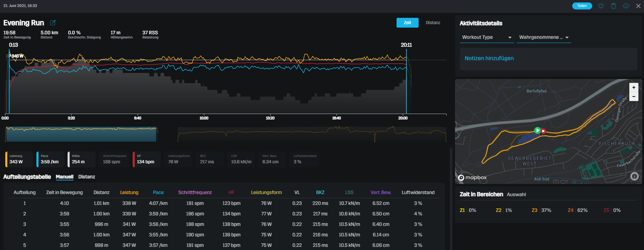
Task: Expand the Wahrgenommene dropdown
Action: pos(544,37)
